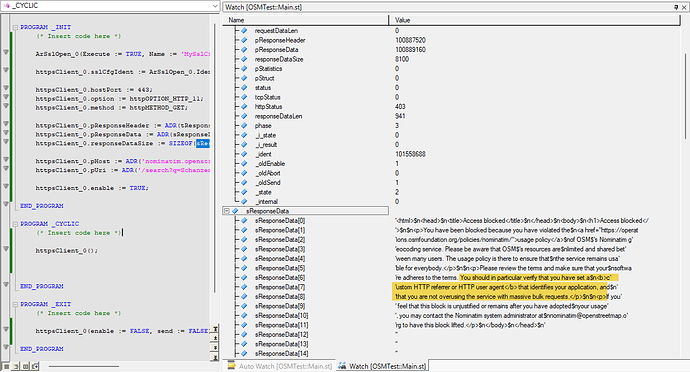
Task: Click the Auto Watch tab icon
Action: 231,366
